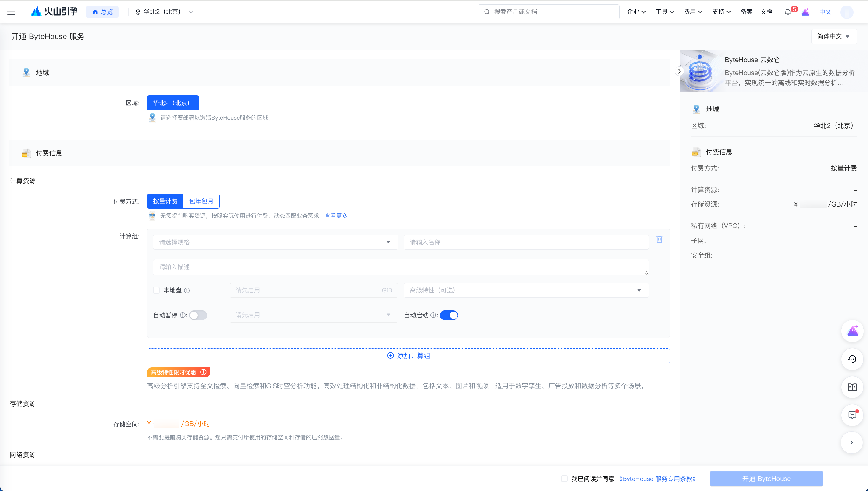
Task: Collapse the right summary panel arrow
Action: point(679,71)
